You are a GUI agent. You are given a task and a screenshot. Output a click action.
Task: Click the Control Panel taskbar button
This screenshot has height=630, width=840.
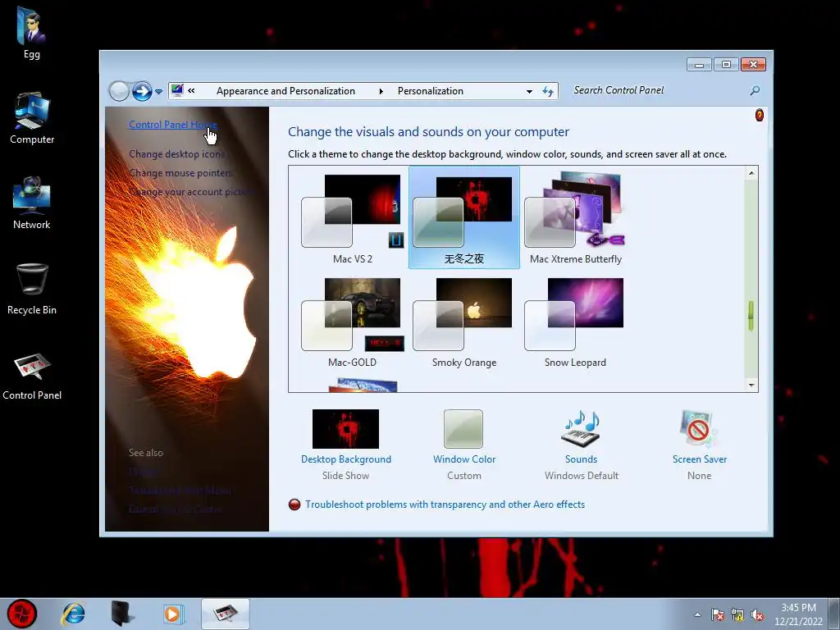pyautogui.click(x=225, y=614)
